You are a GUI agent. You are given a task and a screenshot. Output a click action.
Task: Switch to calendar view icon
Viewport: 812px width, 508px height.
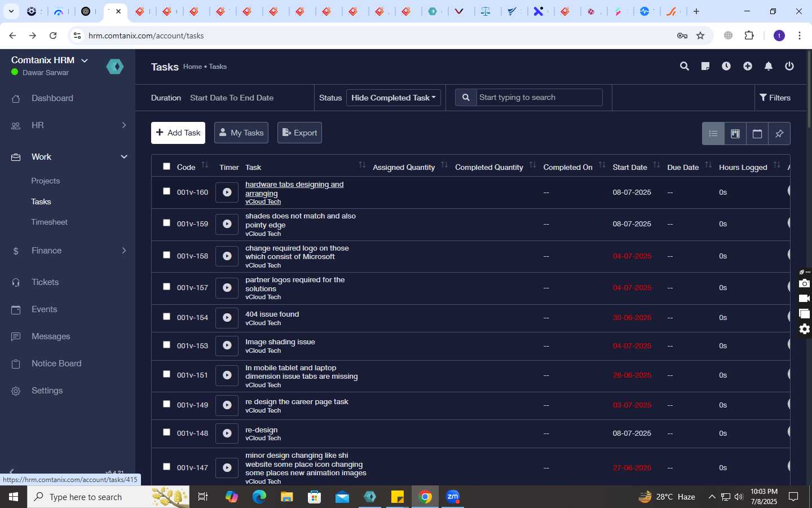coord(757,134)
